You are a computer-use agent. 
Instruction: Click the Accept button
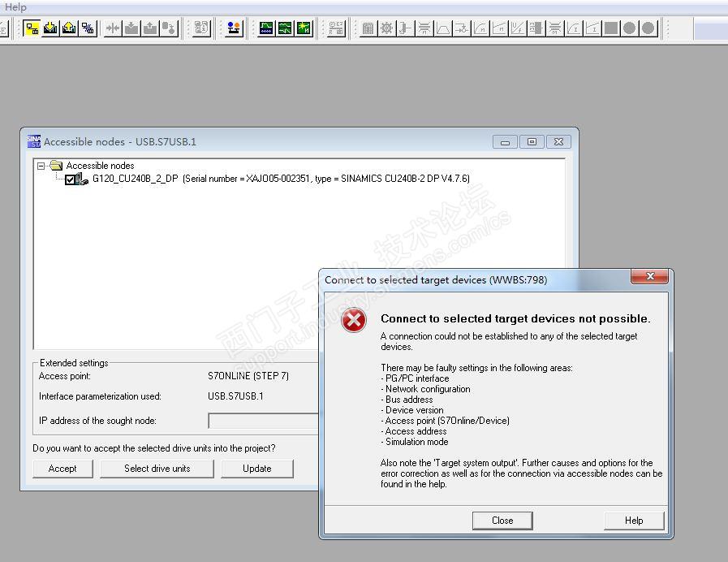[62, 469]
